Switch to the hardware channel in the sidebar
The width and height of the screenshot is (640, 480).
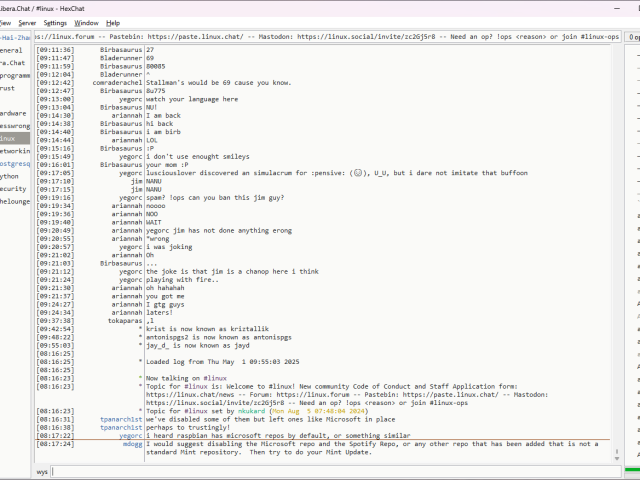coord(12,113)
